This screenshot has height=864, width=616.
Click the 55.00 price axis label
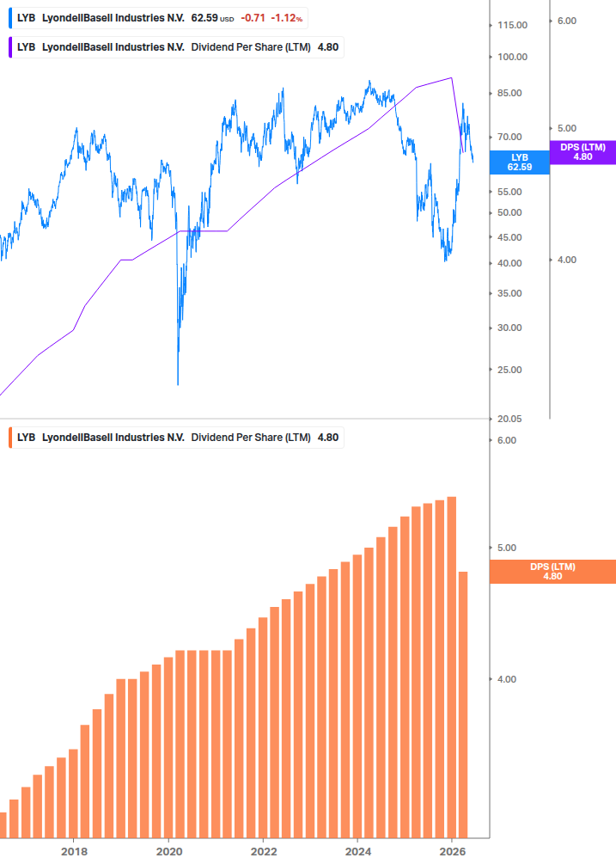pyautogui.click(x=509, y=193)
